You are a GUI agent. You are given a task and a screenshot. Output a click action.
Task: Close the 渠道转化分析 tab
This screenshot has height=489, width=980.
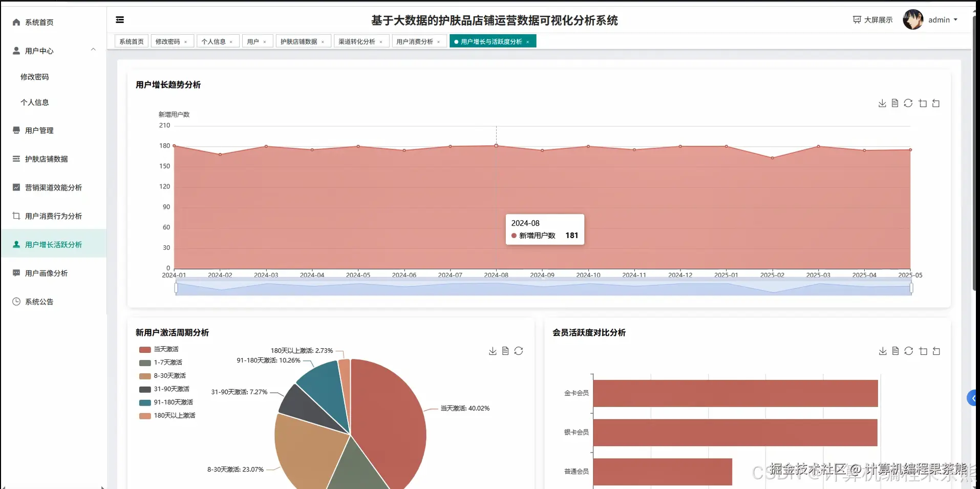click(381, 42)
